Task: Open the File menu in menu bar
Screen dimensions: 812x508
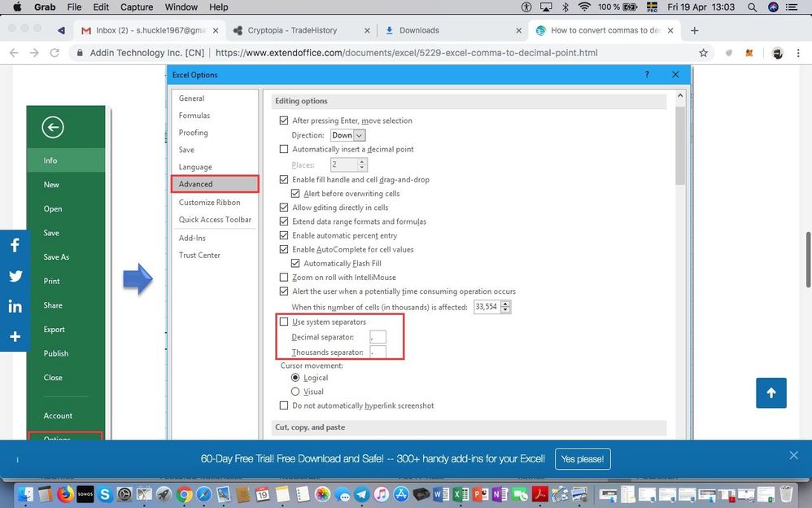Action: (x=74, y=7)
